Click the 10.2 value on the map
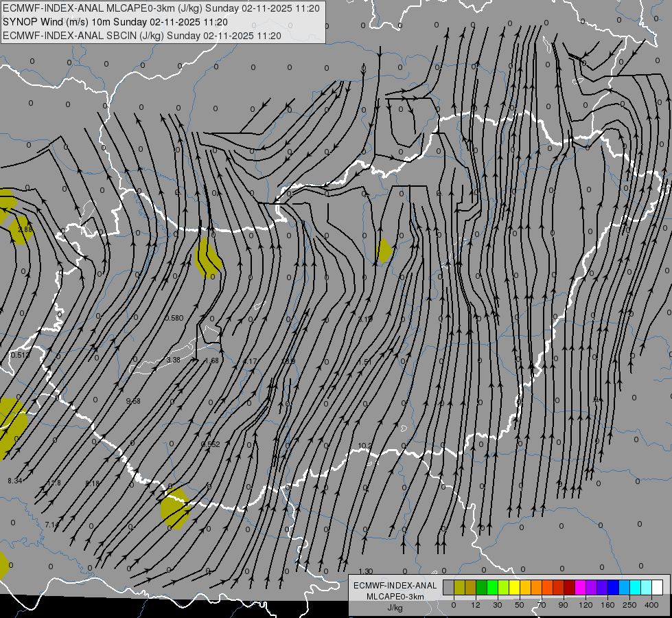The height and width of the screenshot is (618, 672). coord(364,446)
